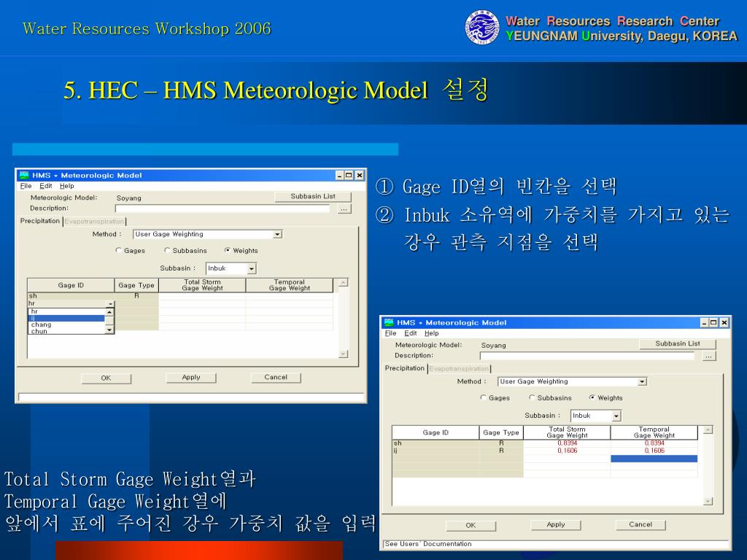
Task: Click Total Storm weight 0.1606 cell for ij
Action: point(567,451)
